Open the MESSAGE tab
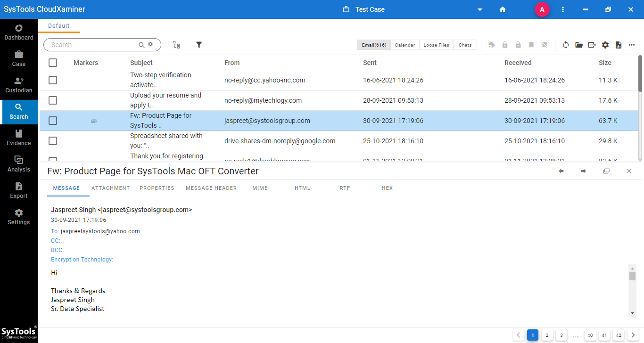644x343 pixels. 66,188
